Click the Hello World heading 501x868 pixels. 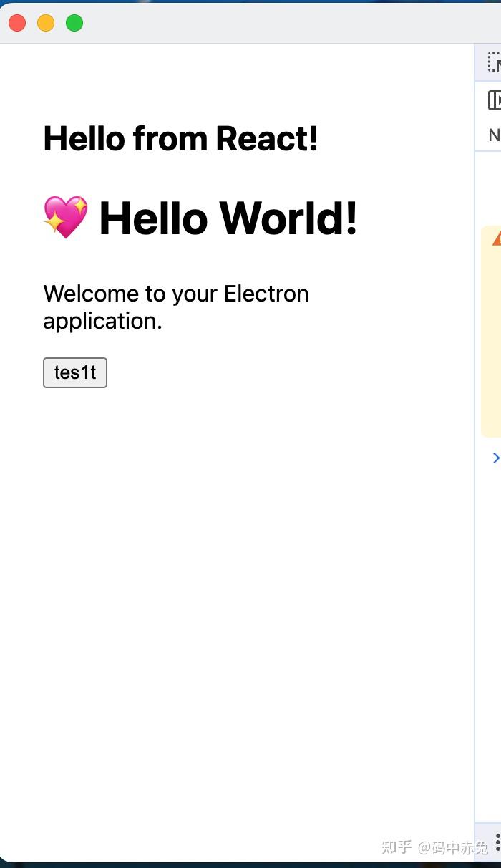coord(229,217)
